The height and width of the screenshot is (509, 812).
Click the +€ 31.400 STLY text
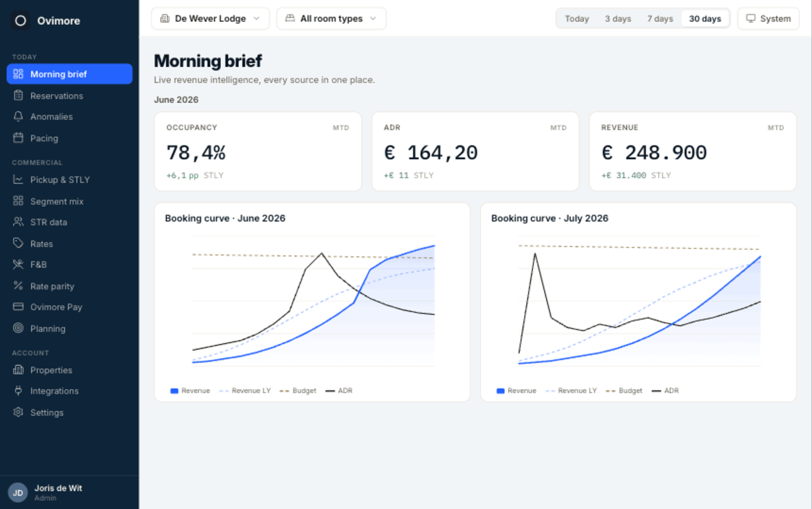point(636,176)
